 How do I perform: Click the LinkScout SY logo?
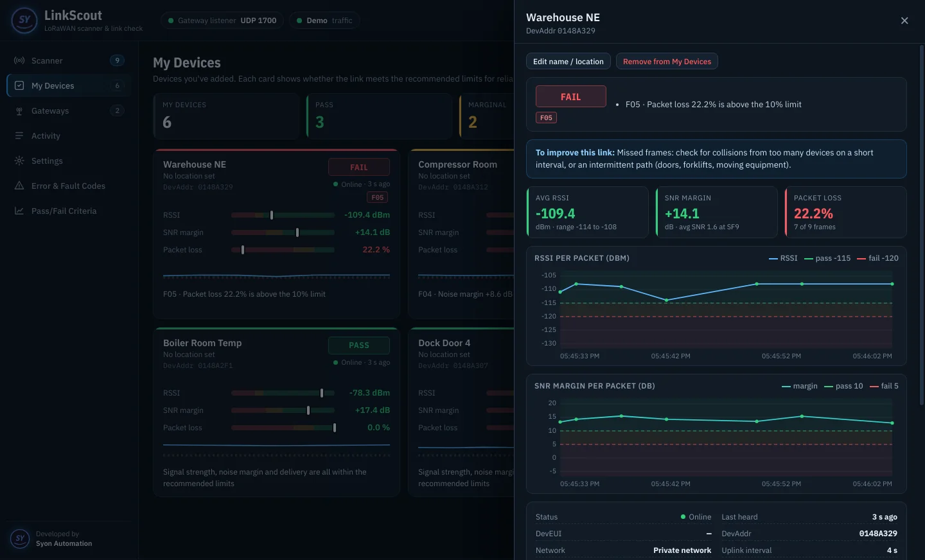[x=24, y=20]
